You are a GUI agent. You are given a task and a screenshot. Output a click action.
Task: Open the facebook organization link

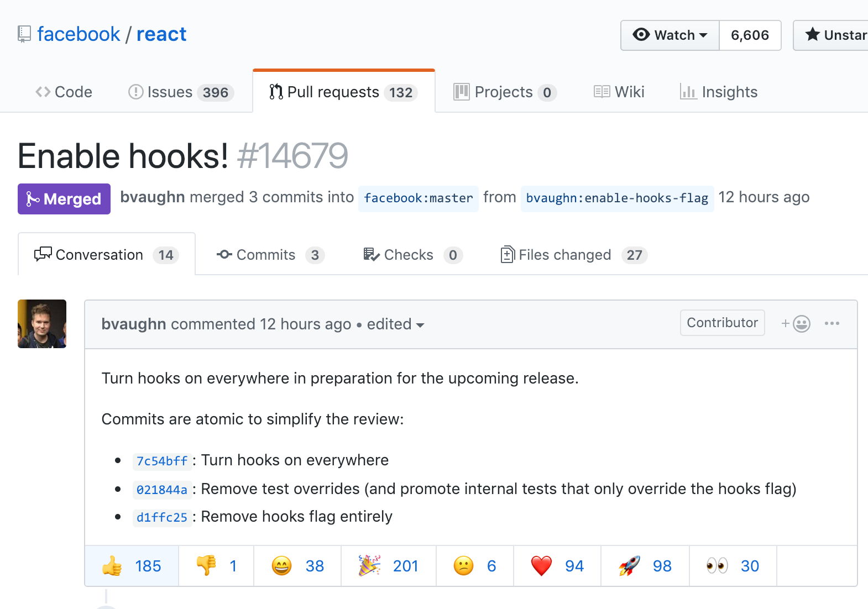tap(79, 34)
